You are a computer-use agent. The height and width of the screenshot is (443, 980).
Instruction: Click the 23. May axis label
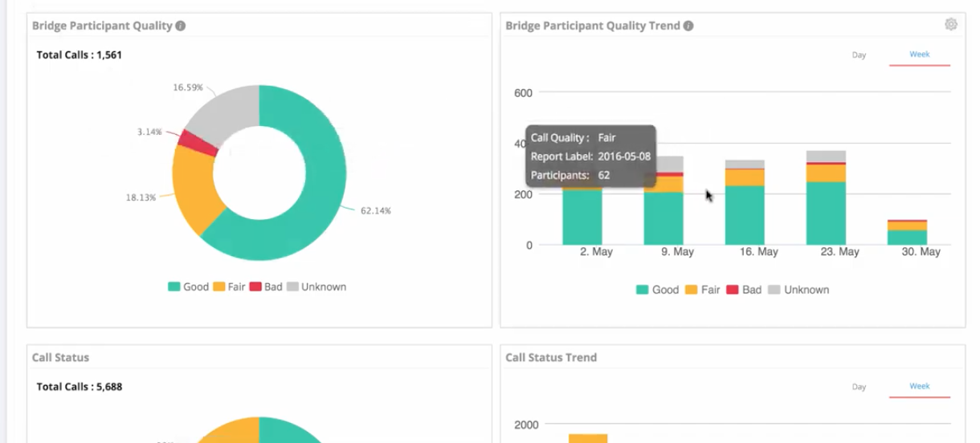(839, 252)
